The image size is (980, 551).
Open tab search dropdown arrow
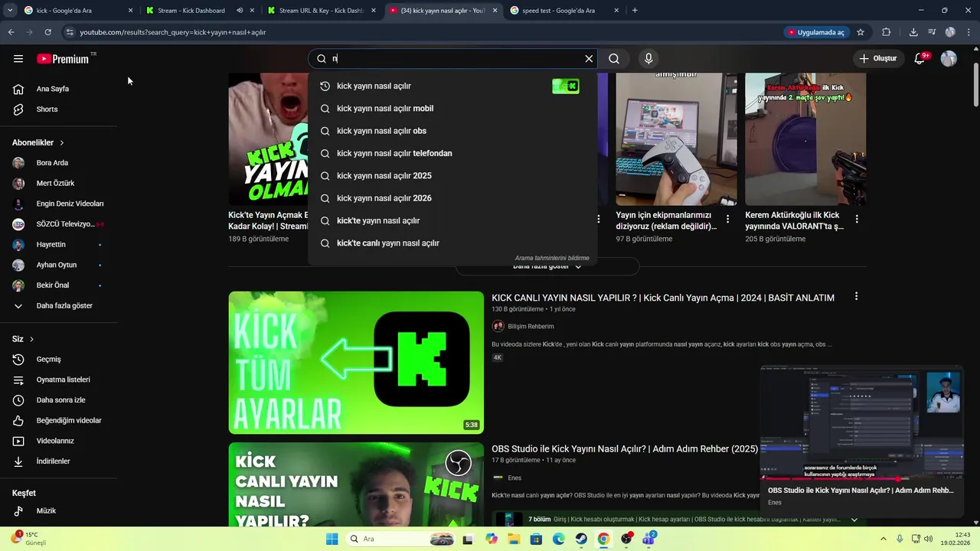tap(8, 11)
